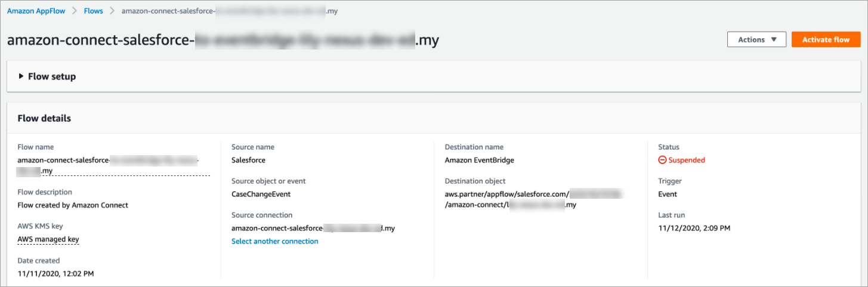Click the breadcrumb chevron after Flows
The image size is (868, 287).
click(112, 11)
